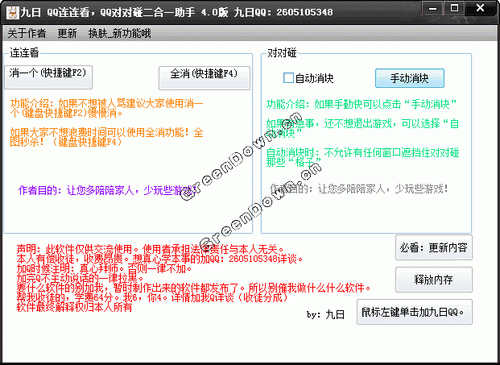This screenshot has width=500, height=365.
Task: Open the 换肤_新功能哦 menu
Action: click(119, 33)
